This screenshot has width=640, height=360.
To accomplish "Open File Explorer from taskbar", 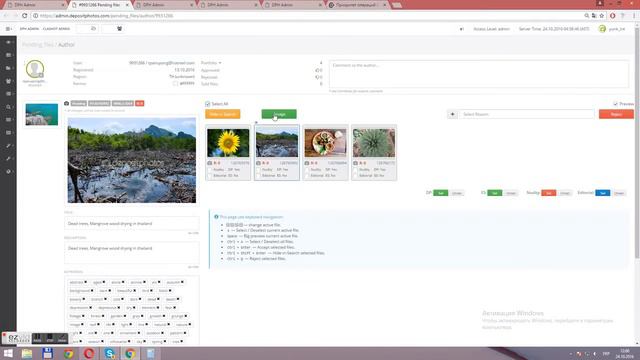I will tap(27, 353).
